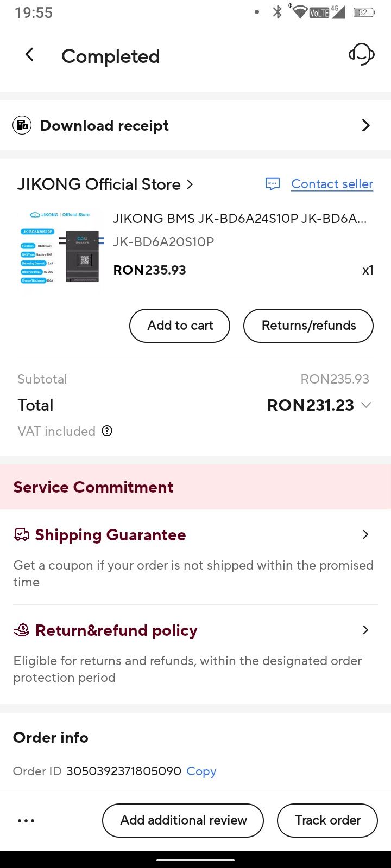Open customer support headset icon

pos(362,54)
